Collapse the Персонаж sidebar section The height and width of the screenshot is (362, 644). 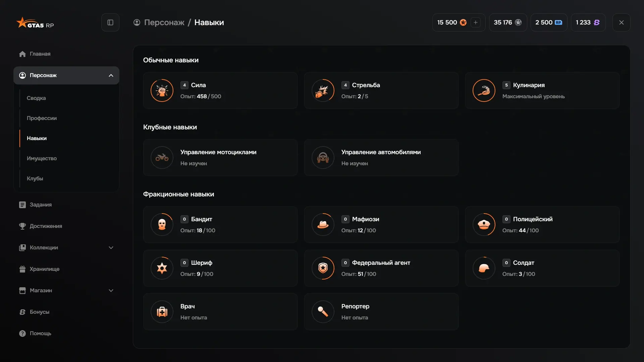click(x=111, y=75)
